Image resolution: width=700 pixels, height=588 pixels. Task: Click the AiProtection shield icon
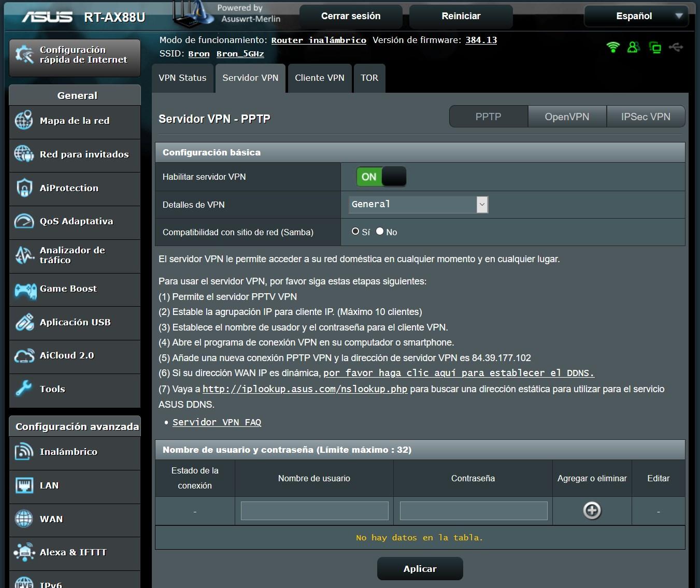pyautogui.click(x=24, y=188)
